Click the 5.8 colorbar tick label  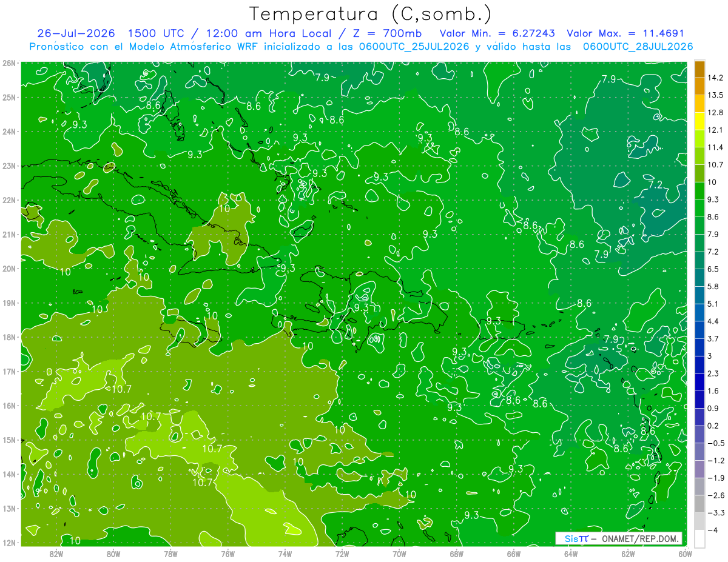(713, 286)
